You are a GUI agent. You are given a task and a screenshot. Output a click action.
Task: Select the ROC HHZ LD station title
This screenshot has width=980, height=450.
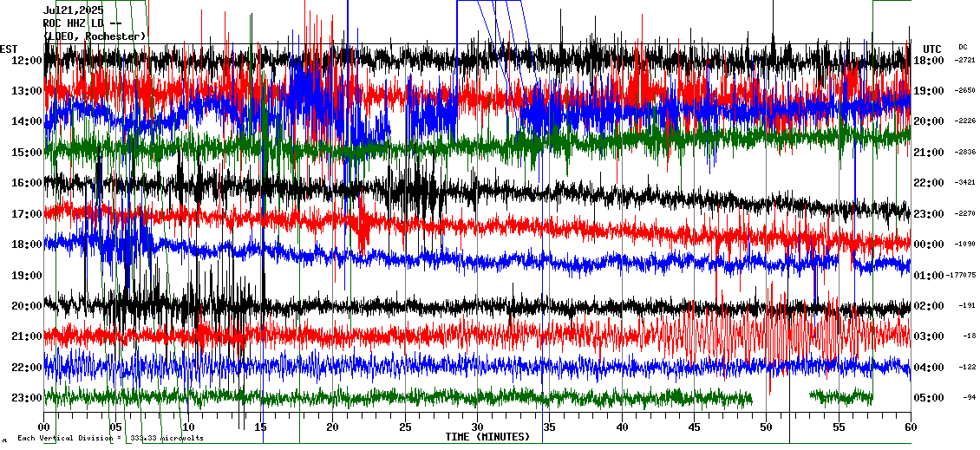click(82, 23)
